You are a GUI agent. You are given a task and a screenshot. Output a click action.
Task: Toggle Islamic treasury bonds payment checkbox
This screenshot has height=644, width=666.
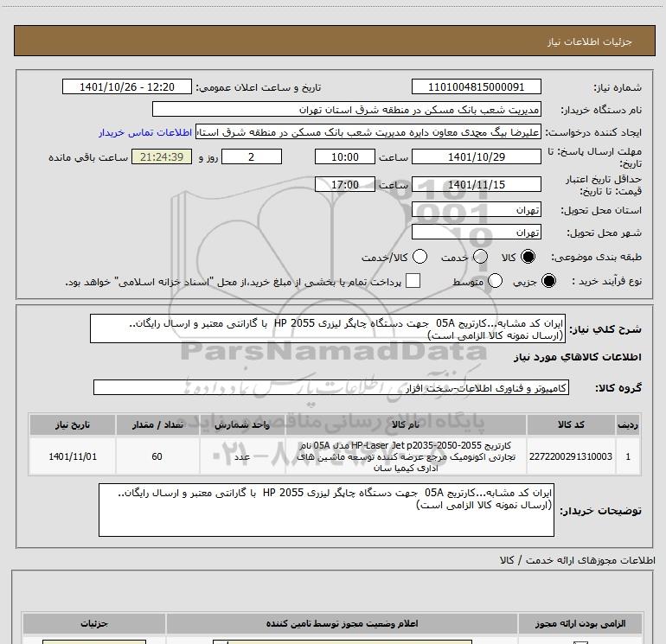[413, 281]
